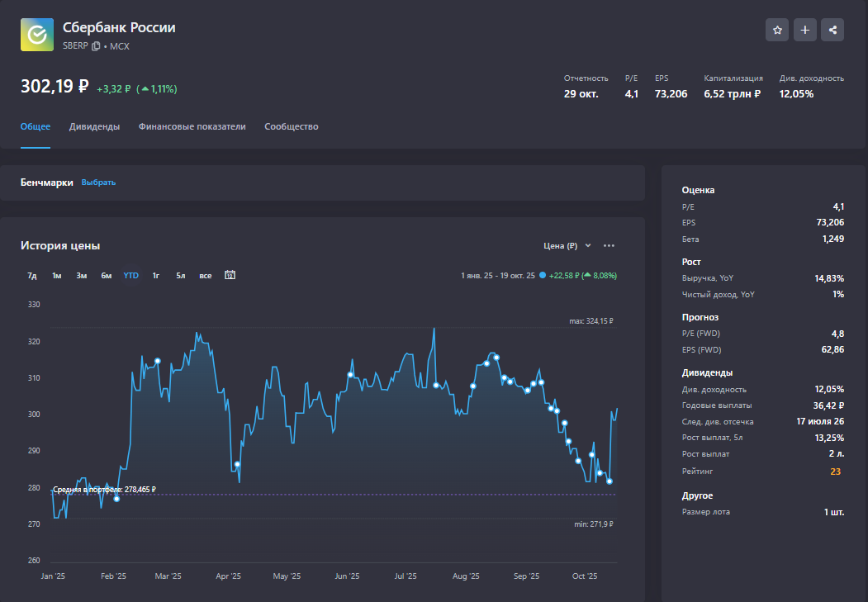
Task: Copy the SBERP ticker with copy icon
Action: click(96, 46)
